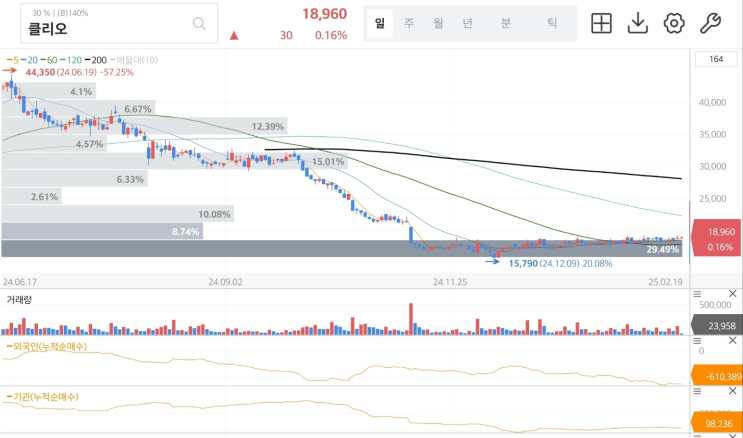
Task: Click the 15.01% volume profile bar
Action: point(174,161)
